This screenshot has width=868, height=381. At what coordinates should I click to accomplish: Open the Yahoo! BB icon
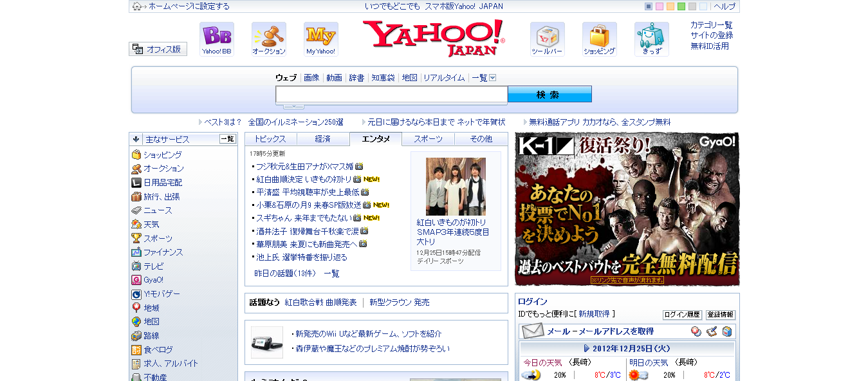pyautogui.click(x=217, y=39)
